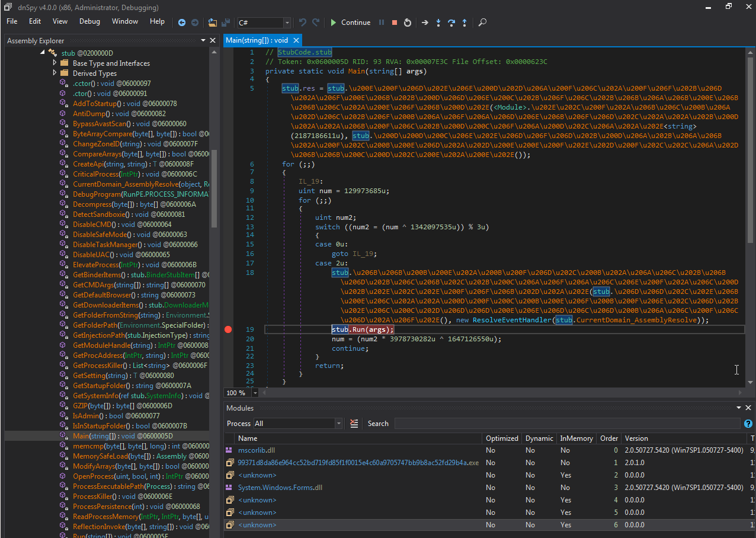Screen dimensions: 756x538
Task: Open the C# language dropdown
Action: (287, 23)
